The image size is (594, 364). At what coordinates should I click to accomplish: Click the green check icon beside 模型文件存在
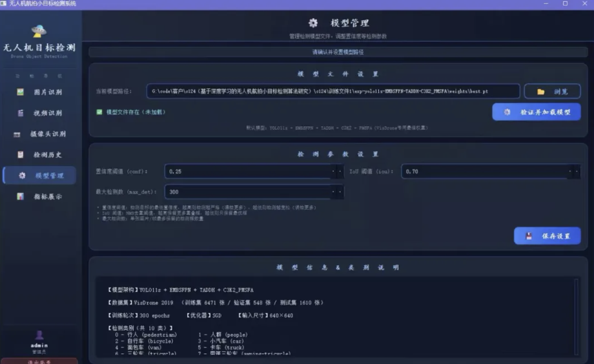(x=99, y=112)
